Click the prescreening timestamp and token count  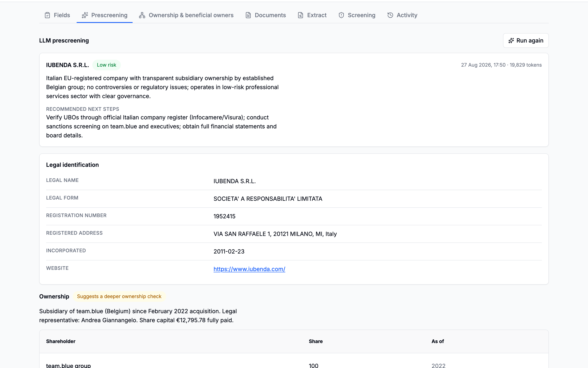[501, 65]
